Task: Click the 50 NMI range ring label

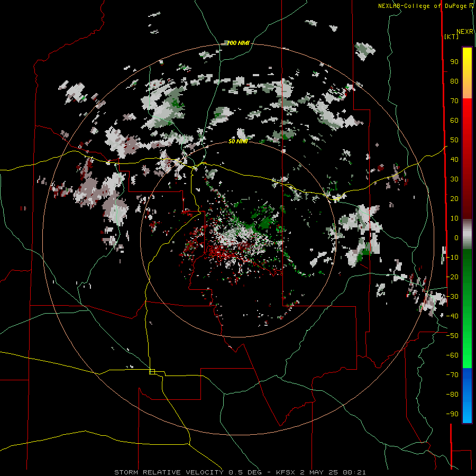Action: point(238,141)
